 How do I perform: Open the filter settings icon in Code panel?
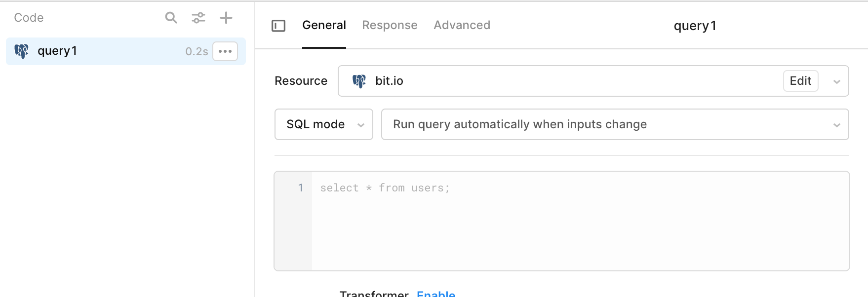tap(198, 18)
